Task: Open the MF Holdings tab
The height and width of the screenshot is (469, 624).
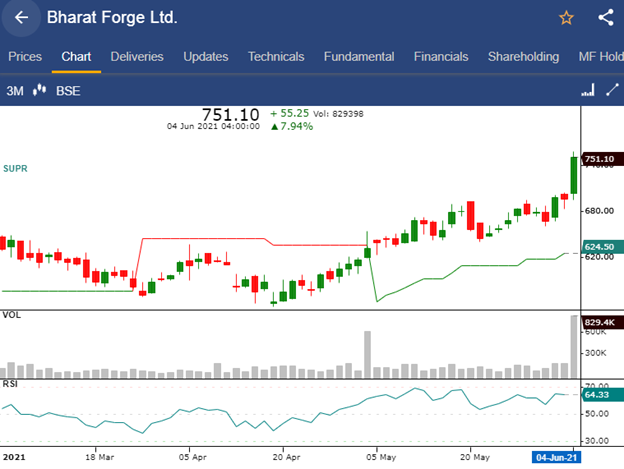Action: click(x=601, y=56)
